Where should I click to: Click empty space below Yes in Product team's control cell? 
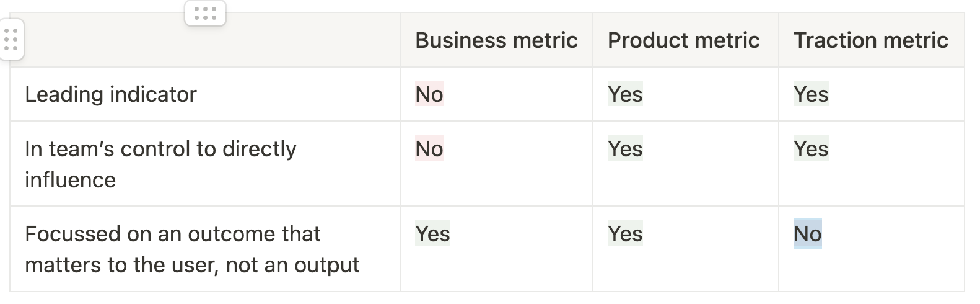(x=685, y=183)
